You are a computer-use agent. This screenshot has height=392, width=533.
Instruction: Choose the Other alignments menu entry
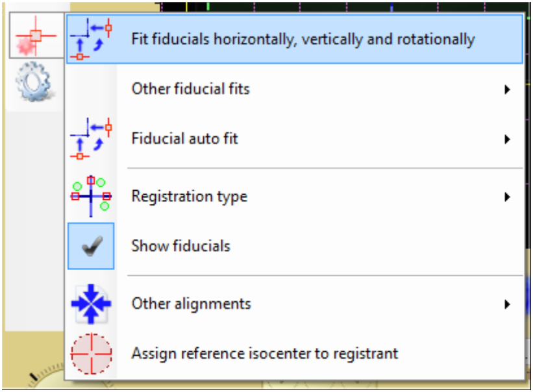click(295, 304)
